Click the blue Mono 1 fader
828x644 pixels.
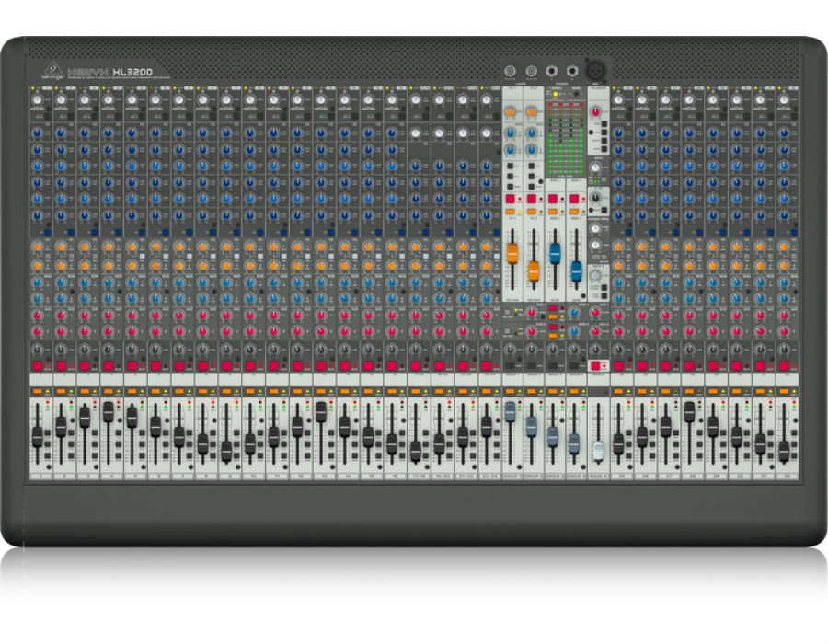click(x=555, y=255)
